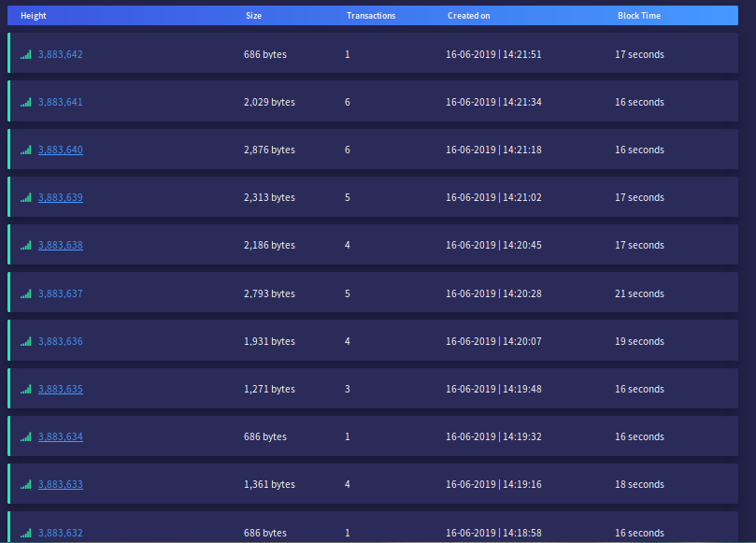Select the 2,313 bytes size cell
Screen dimensions: 756x543
click(x=269, y=198)
